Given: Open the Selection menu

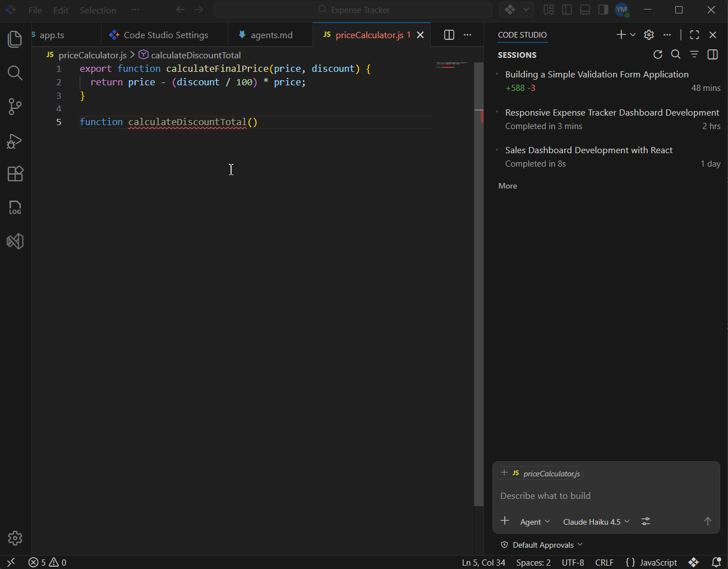Looking at the screenshot, I should coord(98,10).
